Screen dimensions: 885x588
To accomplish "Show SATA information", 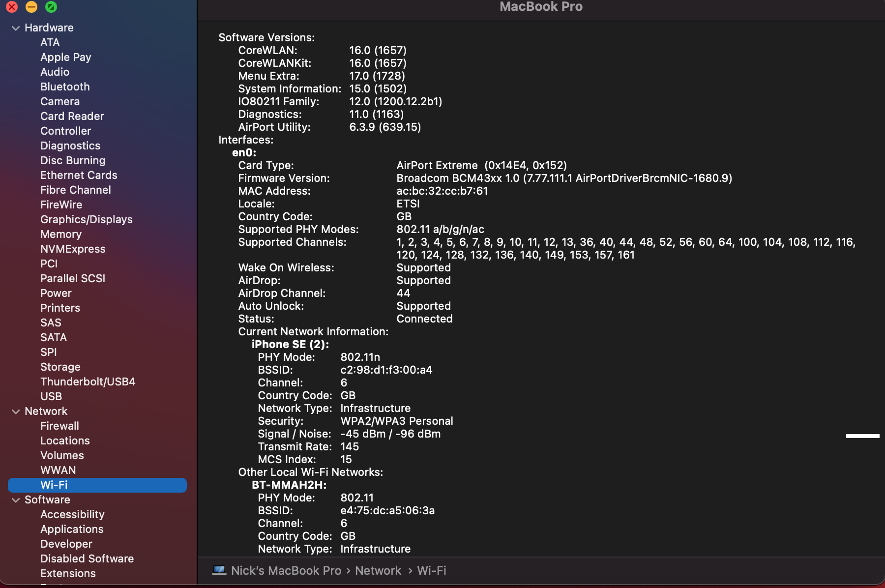I will pyautogui.click(x=54, y=338).
